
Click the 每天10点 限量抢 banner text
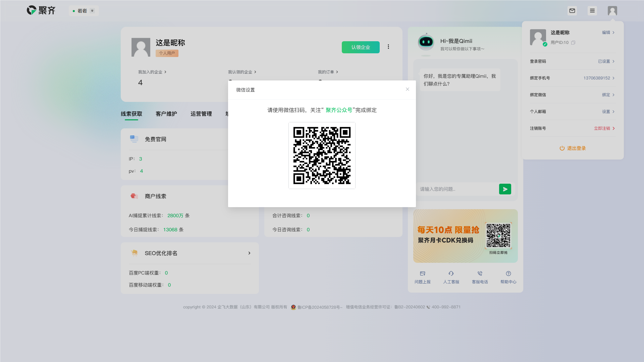coord(448,230)
